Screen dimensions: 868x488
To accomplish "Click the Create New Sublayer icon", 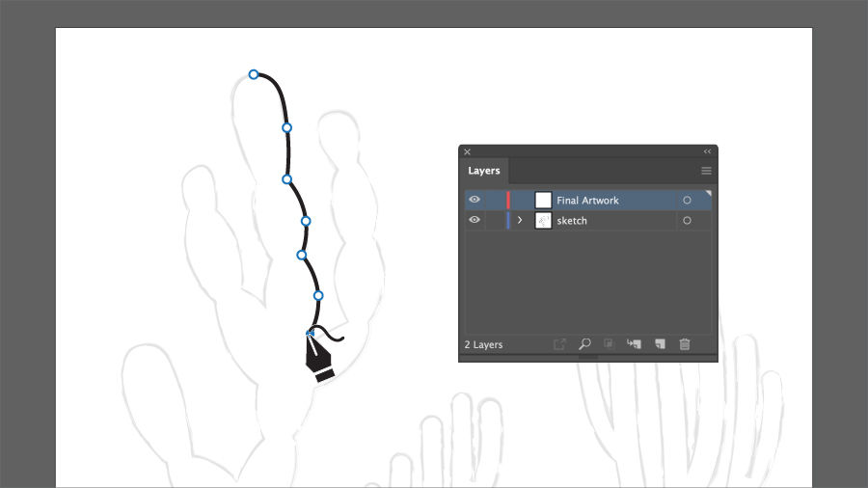I will coord(634,344).
